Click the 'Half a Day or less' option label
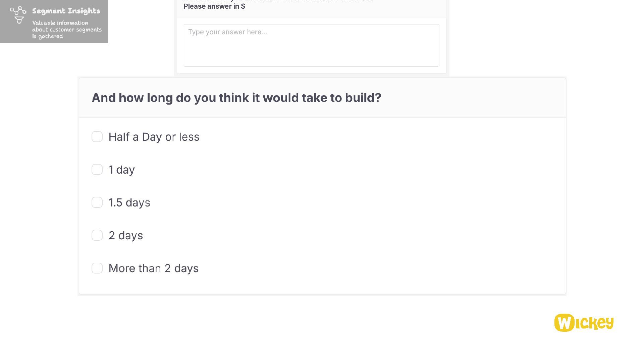644x362 pixels. click(x=154, y=137)
